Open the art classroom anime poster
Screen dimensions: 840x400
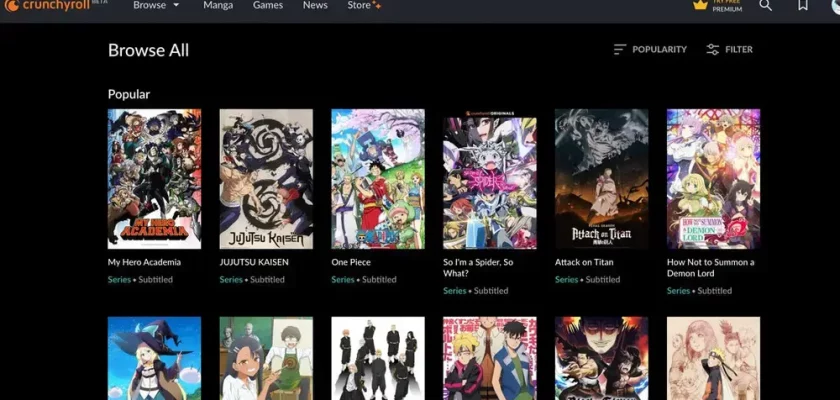266,358
